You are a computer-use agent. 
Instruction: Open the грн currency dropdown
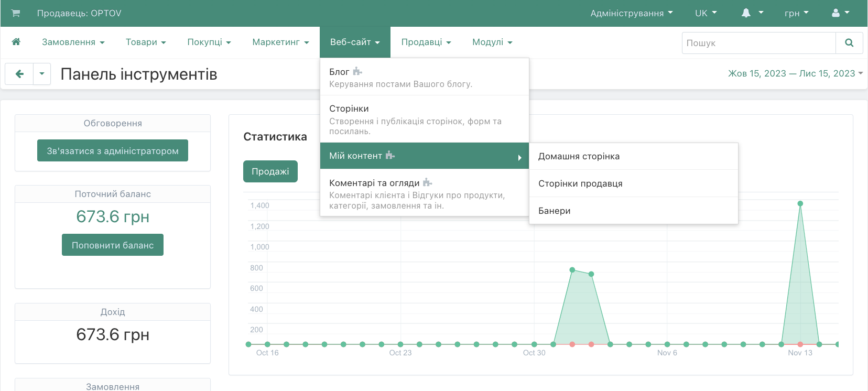[x=796, y=13]
